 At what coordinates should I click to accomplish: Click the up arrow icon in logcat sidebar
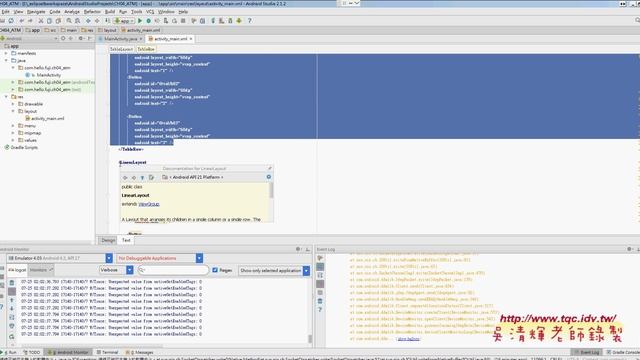tap(12, 300)
